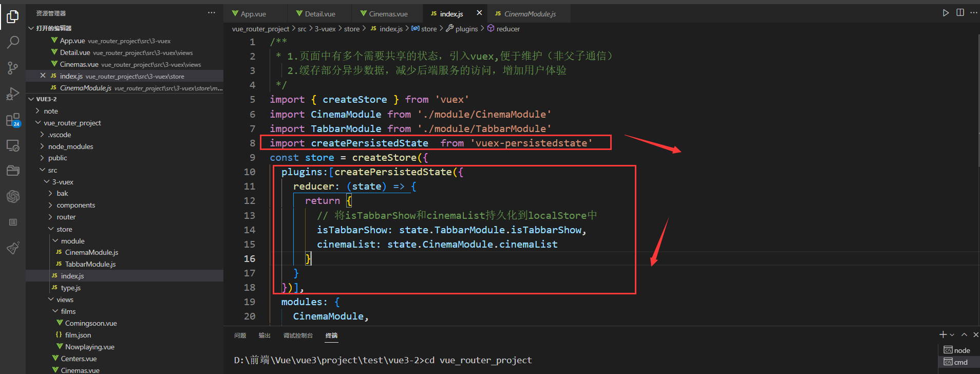The image size is (980, 374).
Task: Switch to the Detail.vue tab
Action: click(320, 13)
